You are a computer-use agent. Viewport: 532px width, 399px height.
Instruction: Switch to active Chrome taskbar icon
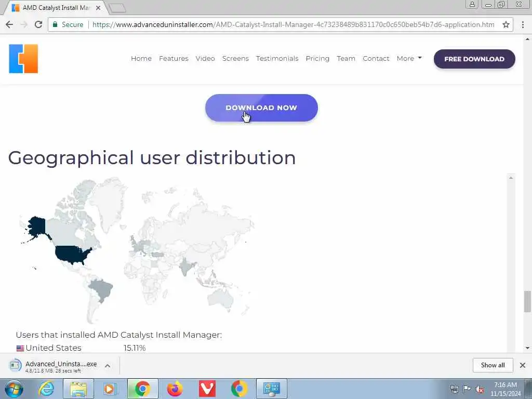pos(143,389)
